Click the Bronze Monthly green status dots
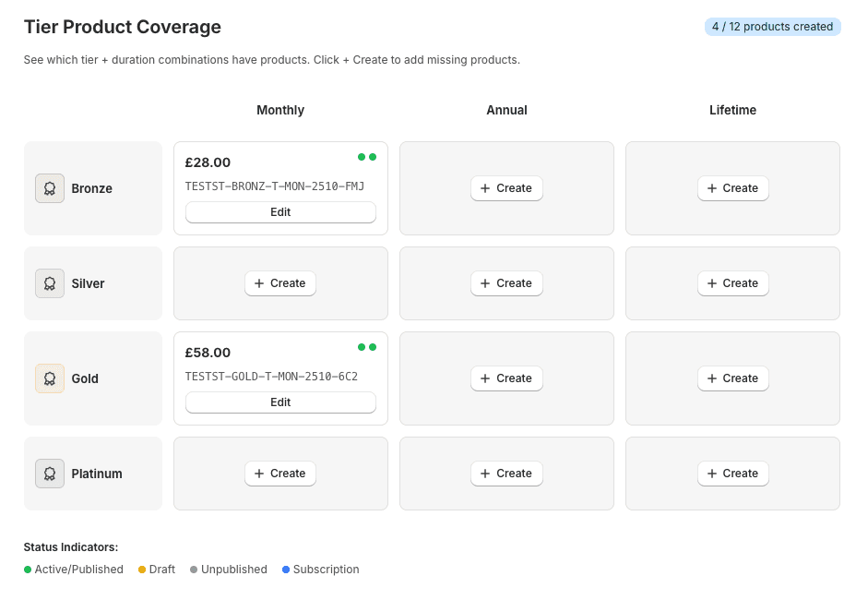Screen dimensions: 868x600 [367, 157]
